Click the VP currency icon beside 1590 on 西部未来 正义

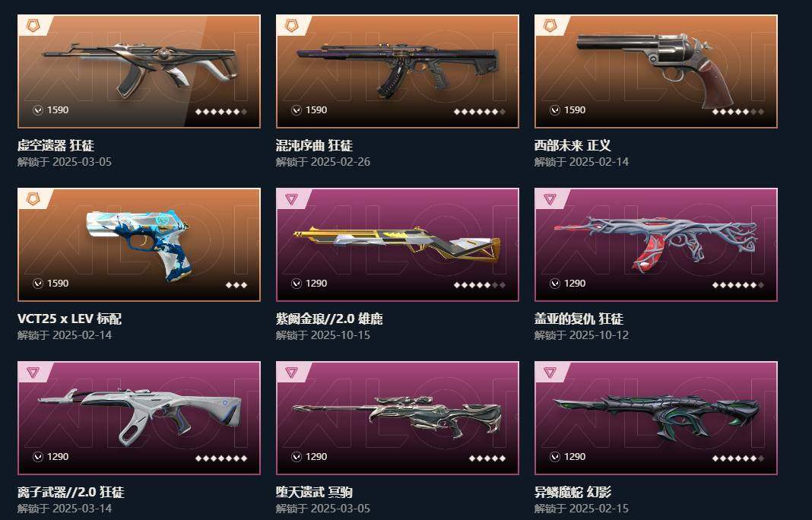pos(554,109)
